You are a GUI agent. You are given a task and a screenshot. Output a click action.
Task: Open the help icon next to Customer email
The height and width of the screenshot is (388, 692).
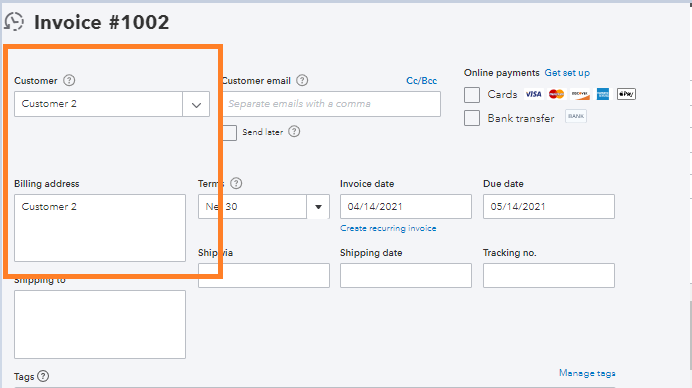(x=302, y=80)
